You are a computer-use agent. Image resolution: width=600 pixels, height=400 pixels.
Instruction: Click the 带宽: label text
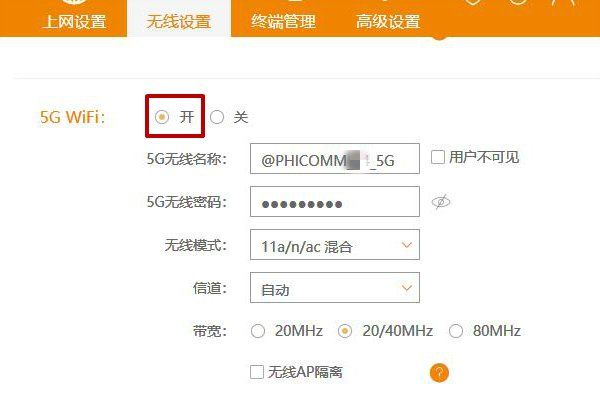point(210,331)
